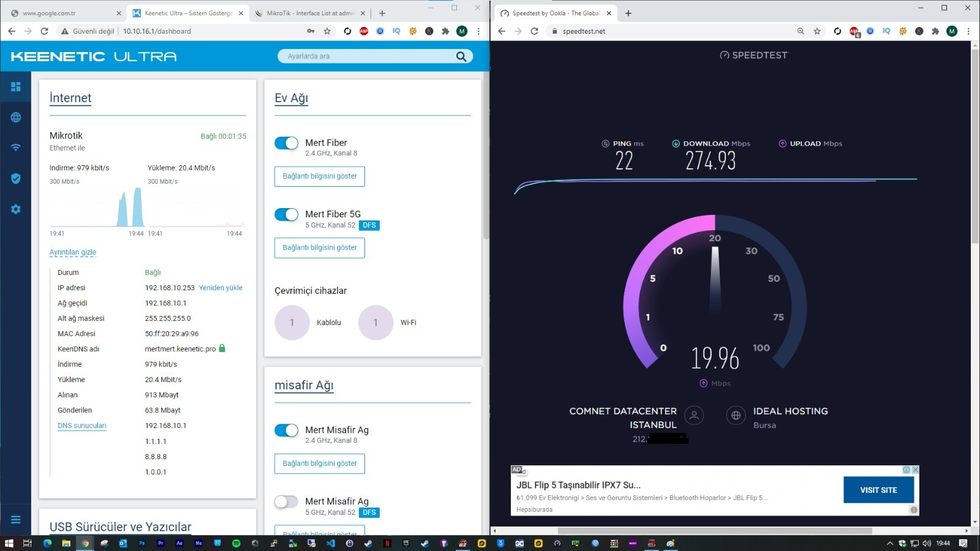Open the Windows Start menu

[x=9, y=543]
